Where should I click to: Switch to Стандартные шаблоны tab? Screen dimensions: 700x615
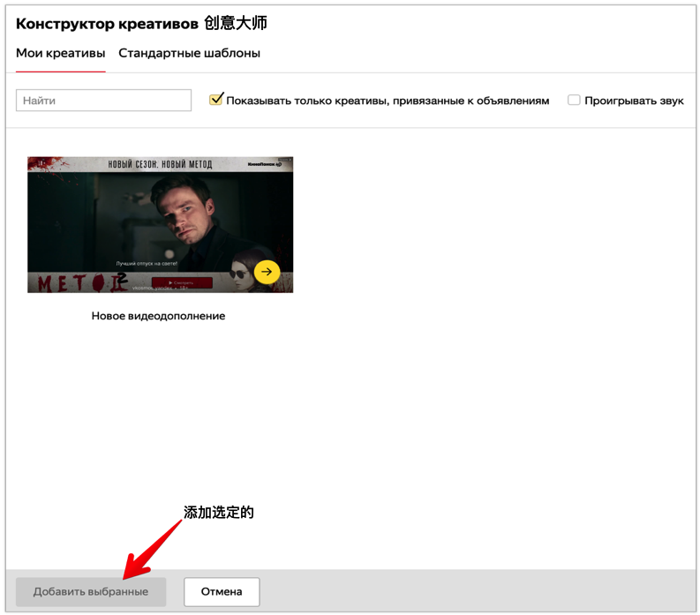(189, 53)
